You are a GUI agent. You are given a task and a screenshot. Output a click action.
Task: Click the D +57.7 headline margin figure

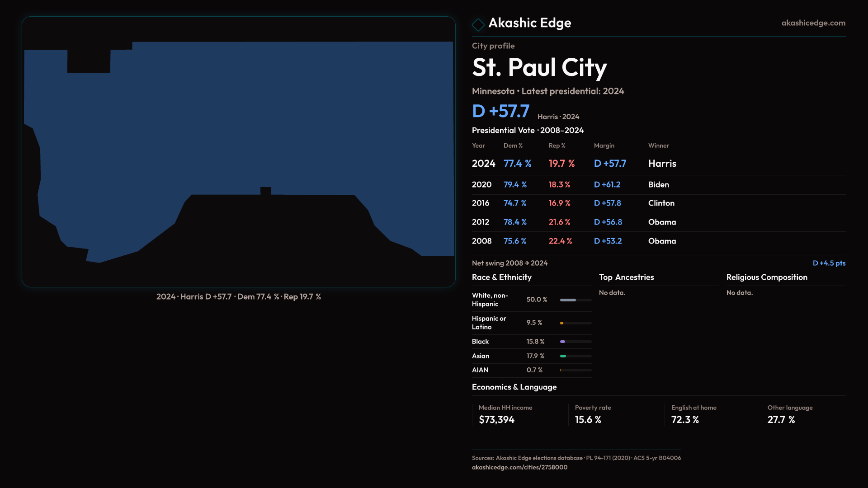tap(500, 112)
